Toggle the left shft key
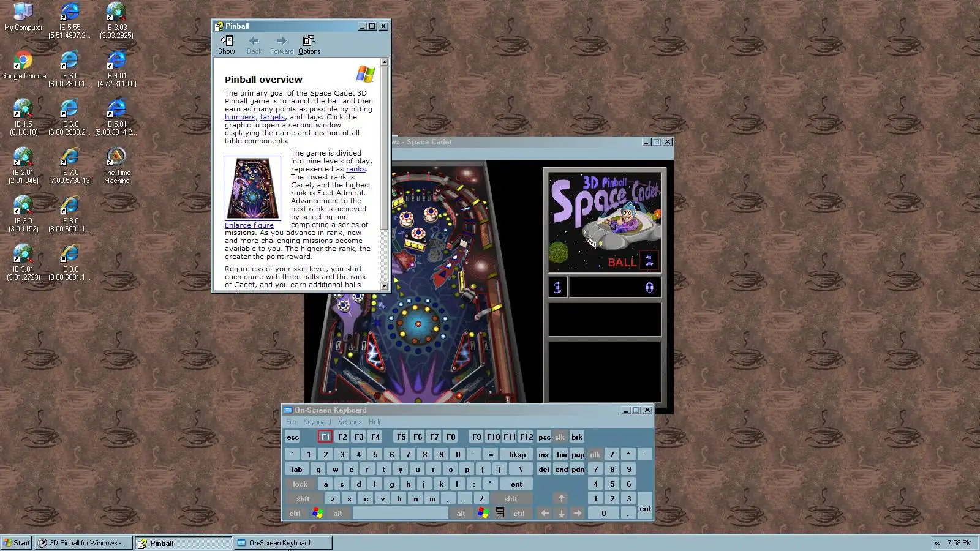980x551 pixels. [x=303, y=498]
